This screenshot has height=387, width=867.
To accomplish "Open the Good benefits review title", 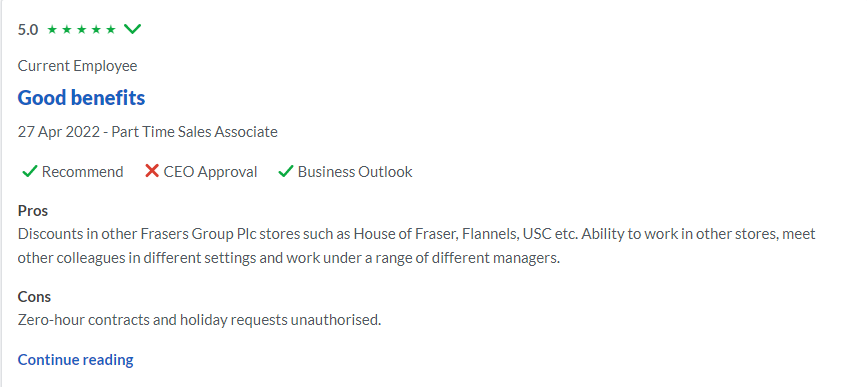I will tap(81, 98).
